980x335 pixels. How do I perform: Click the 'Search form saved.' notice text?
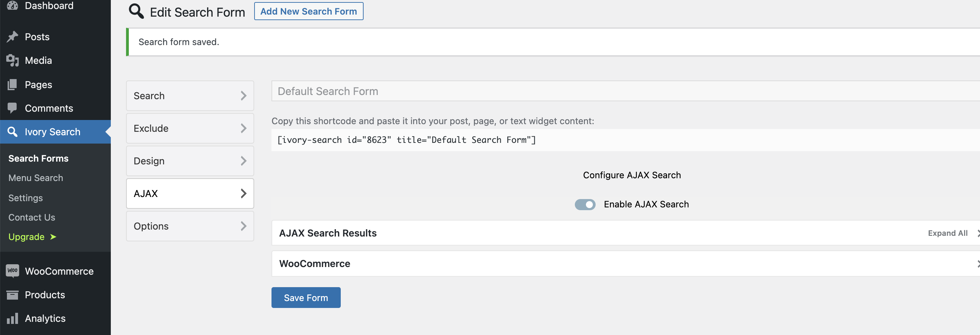pyautogui.click(x=179, y=42)
